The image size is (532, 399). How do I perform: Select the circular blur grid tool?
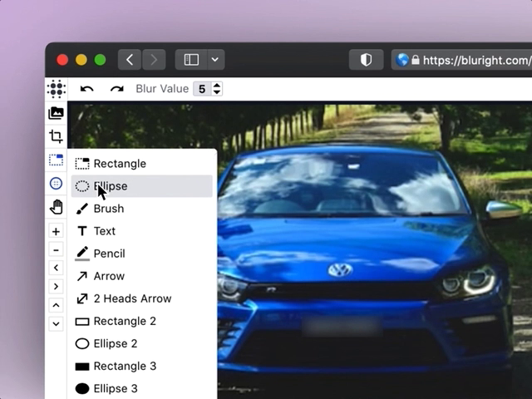[x=56, y=184]
